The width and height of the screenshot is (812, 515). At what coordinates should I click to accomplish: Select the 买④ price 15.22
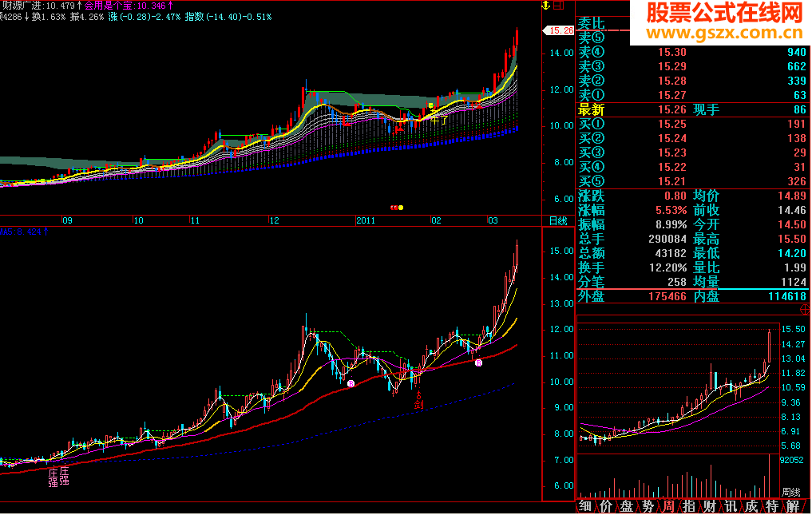click(x=672, y=168)
